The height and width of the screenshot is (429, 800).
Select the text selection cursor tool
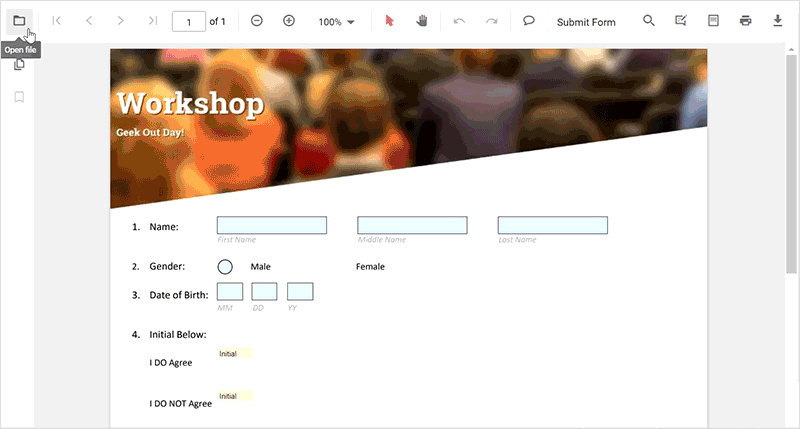[x=390, y=21]
